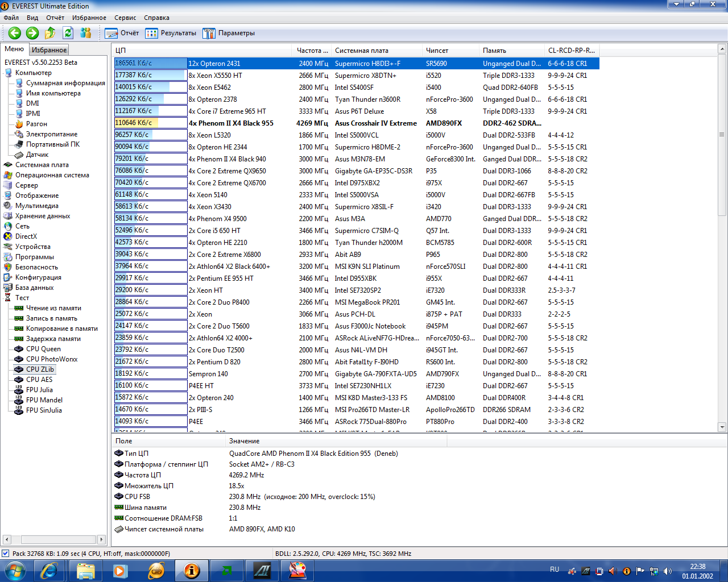The image size is (728, 582).
Task: Go up one level with folder icon
Action: 51,33
